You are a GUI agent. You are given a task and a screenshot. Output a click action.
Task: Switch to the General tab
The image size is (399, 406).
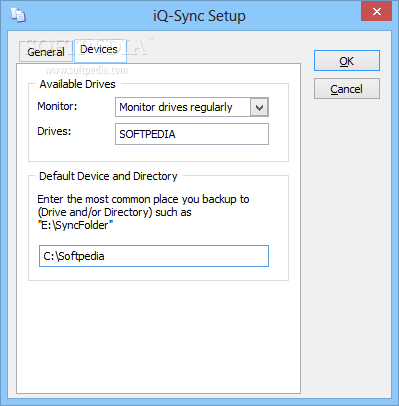click(46, 52)
